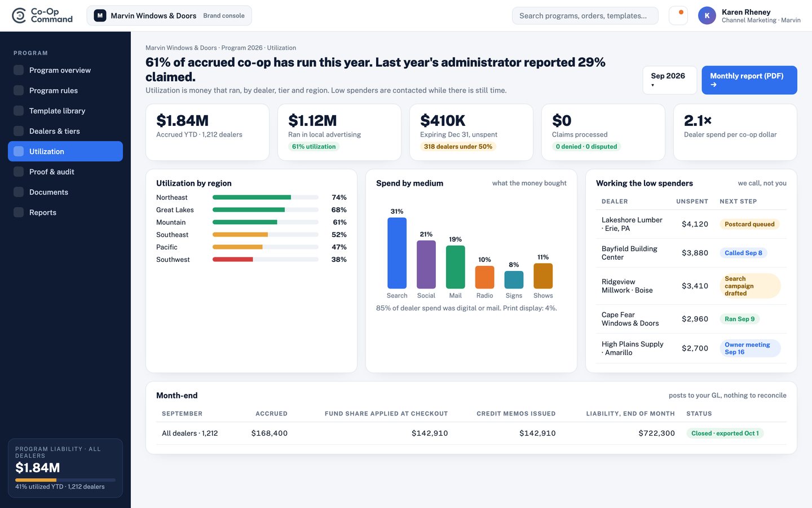Click the $722,300 liability value
Image resolution: width=812 pixels, height=508 pixels.
pos(656,433)
